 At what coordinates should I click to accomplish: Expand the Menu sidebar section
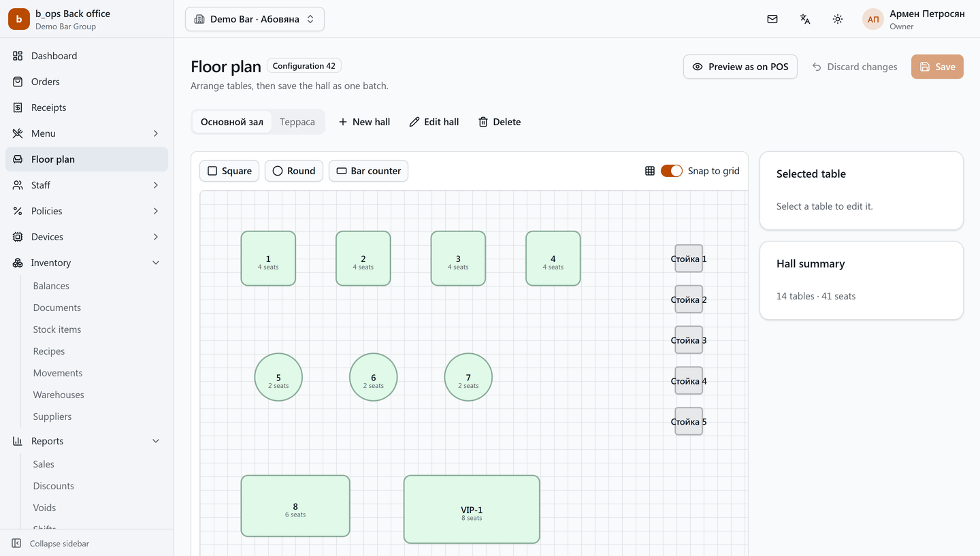click(86, 133)
